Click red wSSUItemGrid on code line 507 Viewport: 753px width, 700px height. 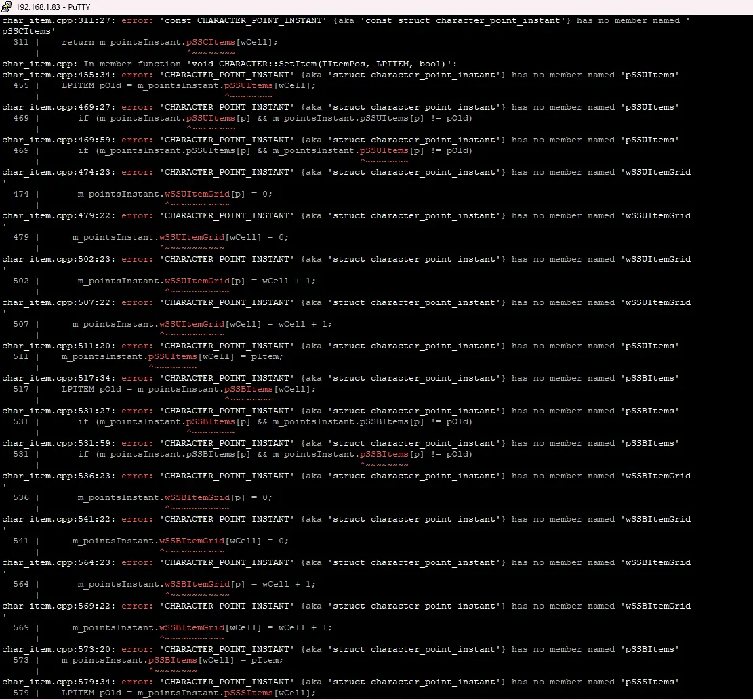(x=191, y=324)
